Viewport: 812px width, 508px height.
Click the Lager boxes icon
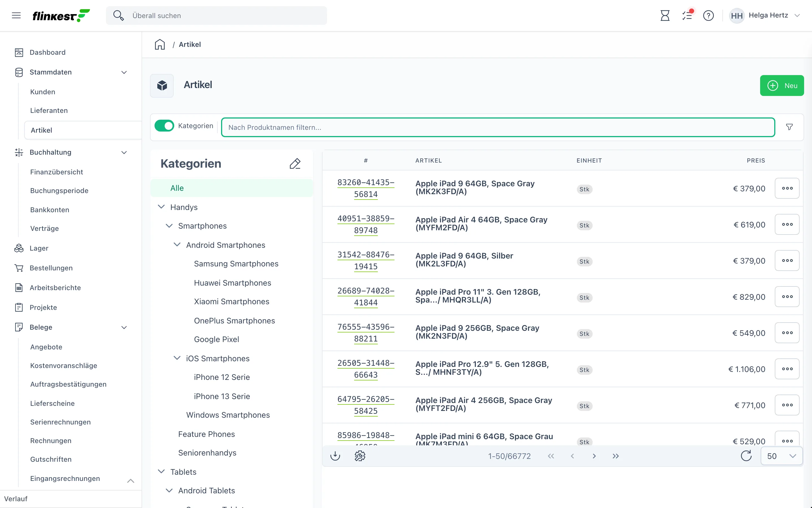19,248
